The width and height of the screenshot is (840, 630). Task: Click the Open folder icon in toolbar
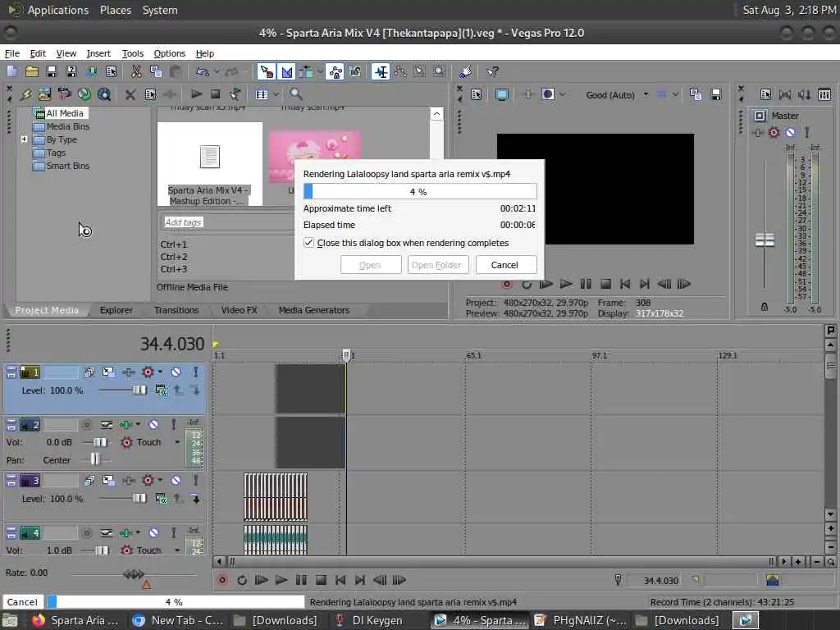pos(32,71)
